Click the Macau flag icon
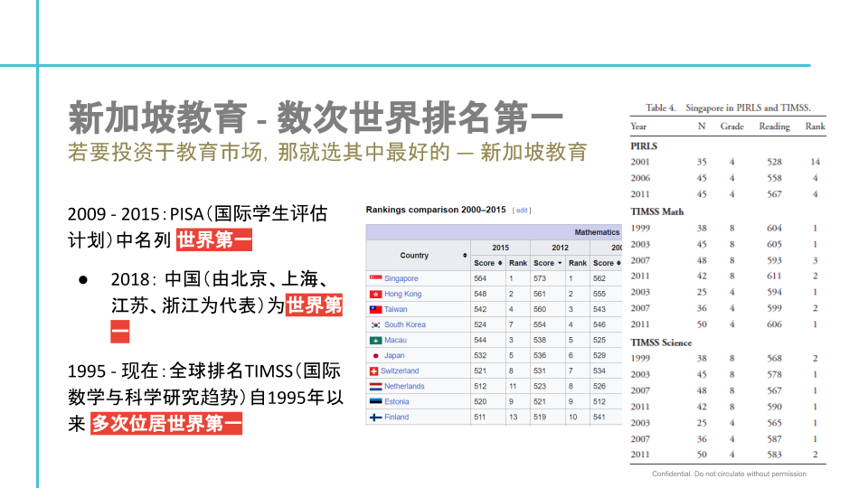The image size is (868, 488). coord(375,341)
